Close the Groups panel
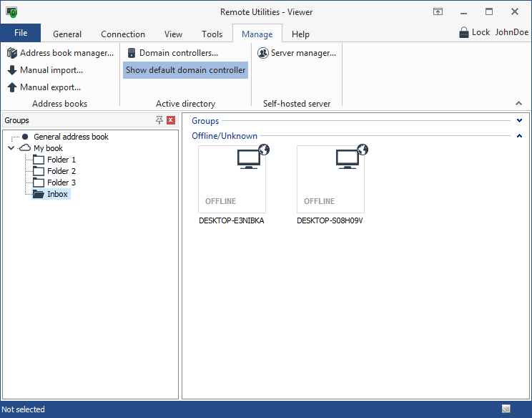 (x=171, y=120)
